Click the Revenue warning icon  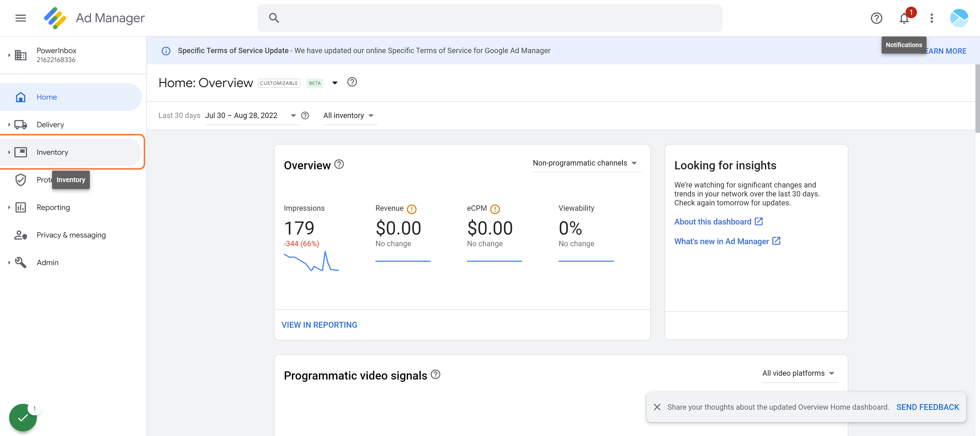[411, 209]
